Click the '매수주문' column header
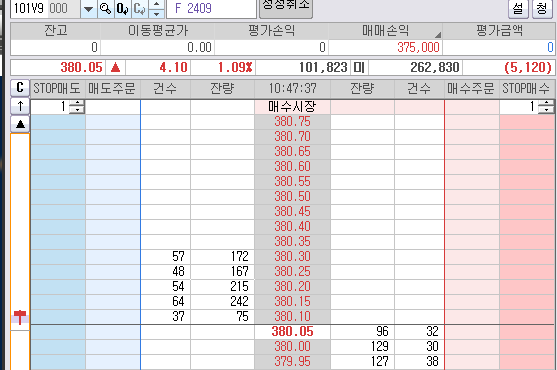The height and width of the screenshot is (370, 557). tap(471, 88)
